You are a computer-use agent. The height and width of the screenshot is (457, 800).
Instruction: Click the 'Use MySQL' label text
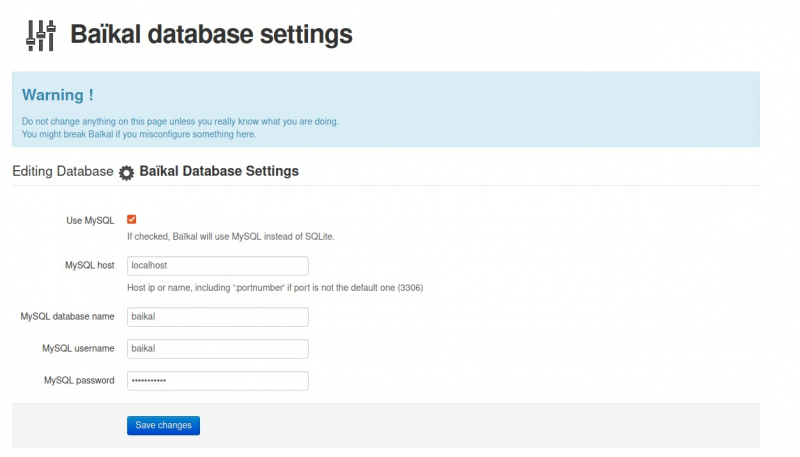[x=90, y=220]
